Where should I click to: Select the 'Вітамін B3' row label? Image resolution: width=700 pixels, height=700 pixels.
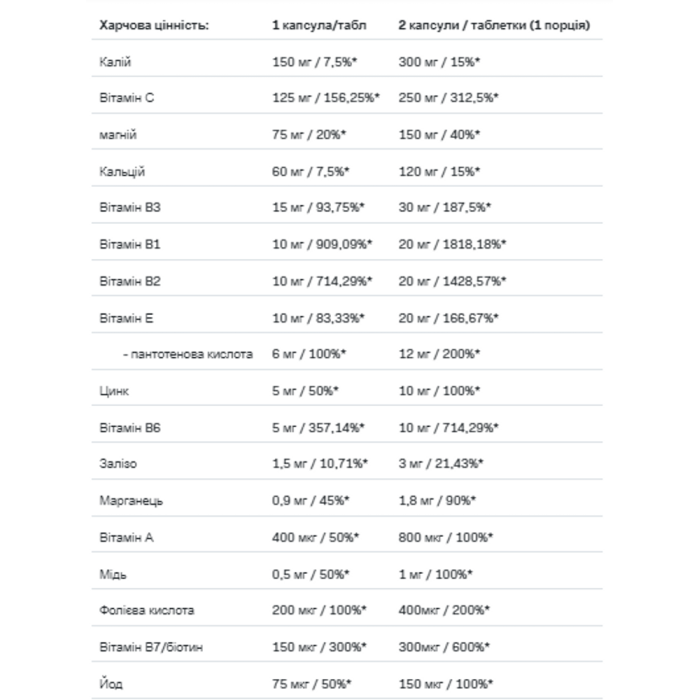(x=129, y=208)
